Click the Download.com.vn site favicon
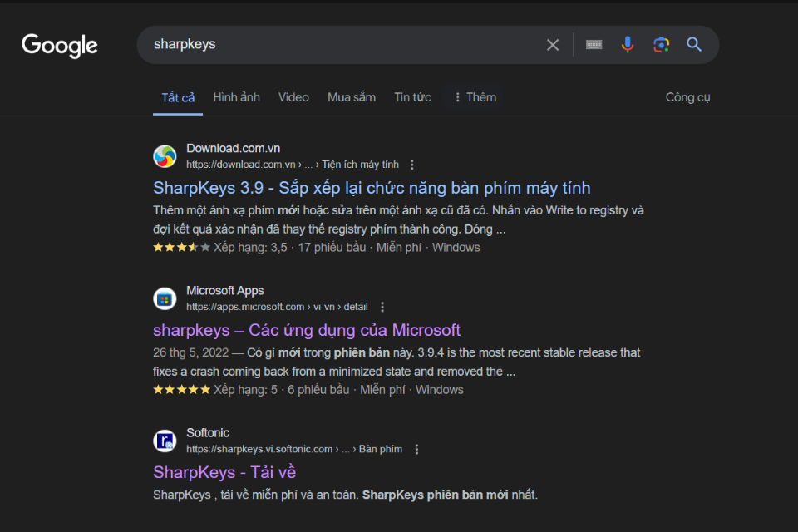This screenshot has height=532, width=798. pyautogui.click(x=165, y=156)
